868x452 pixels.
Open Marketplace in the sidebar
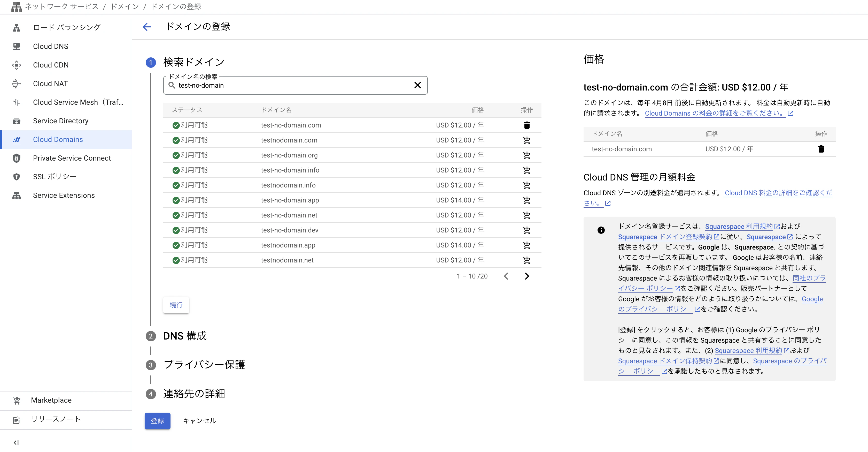66,400
